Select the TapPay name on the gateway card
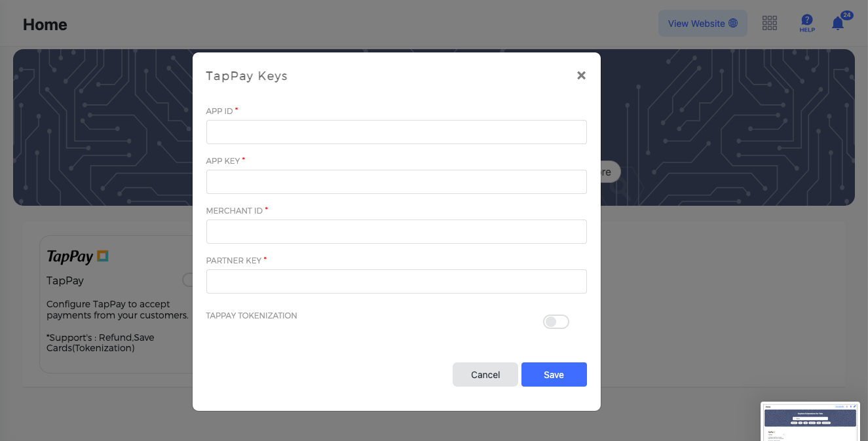The image size is (868, 441). point(66,280)
